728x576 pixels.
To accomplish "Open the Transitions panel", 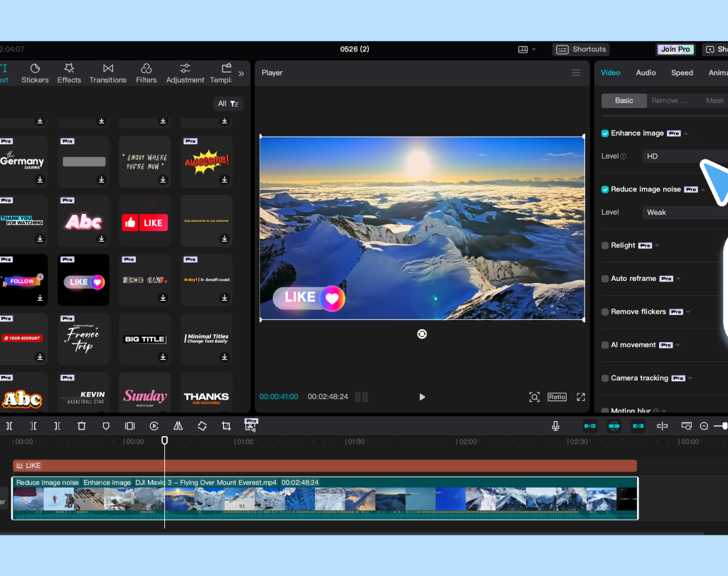I will tap(108, 73).
